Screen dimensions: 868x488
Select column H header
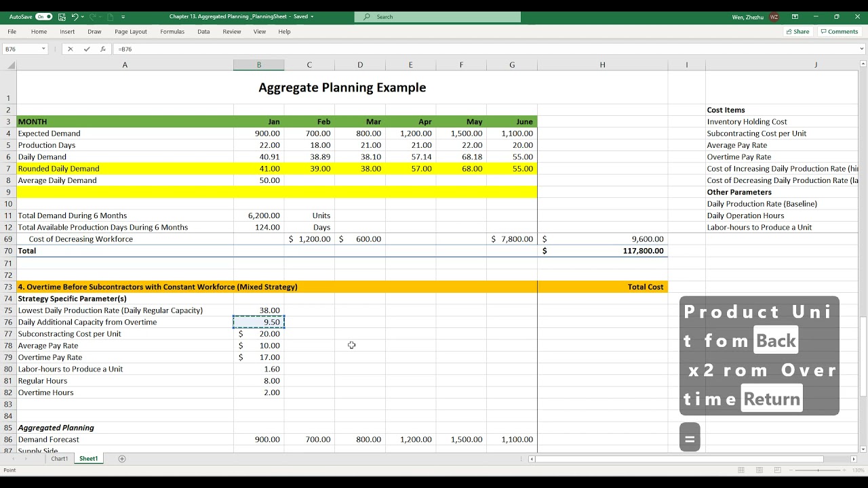(602, 65)
